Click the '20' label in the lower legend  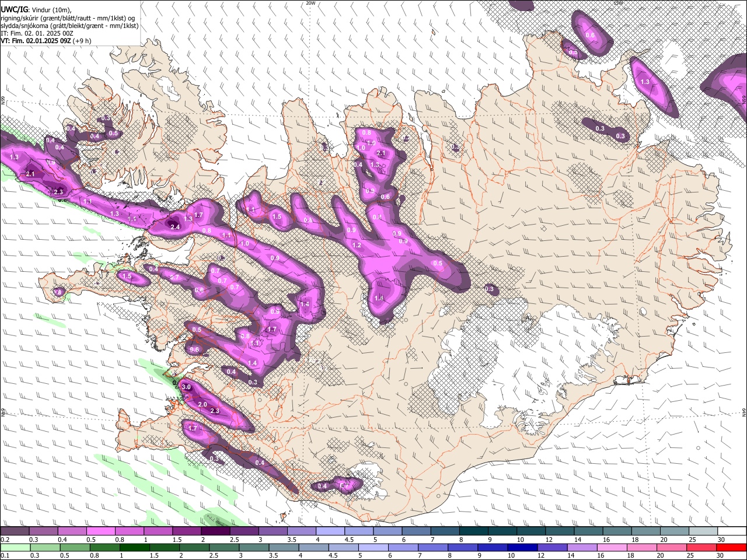(x=659, y=556)
